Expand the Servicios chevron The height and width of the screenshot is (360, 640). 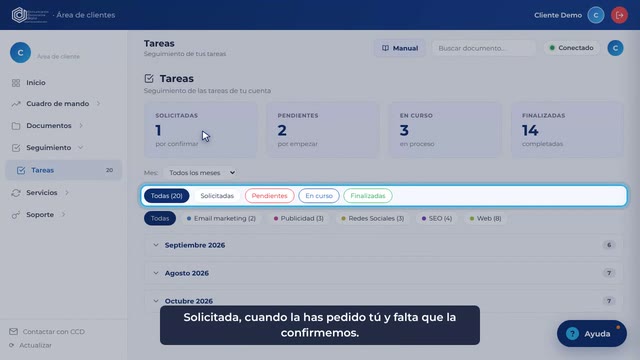tap(67, 193)
